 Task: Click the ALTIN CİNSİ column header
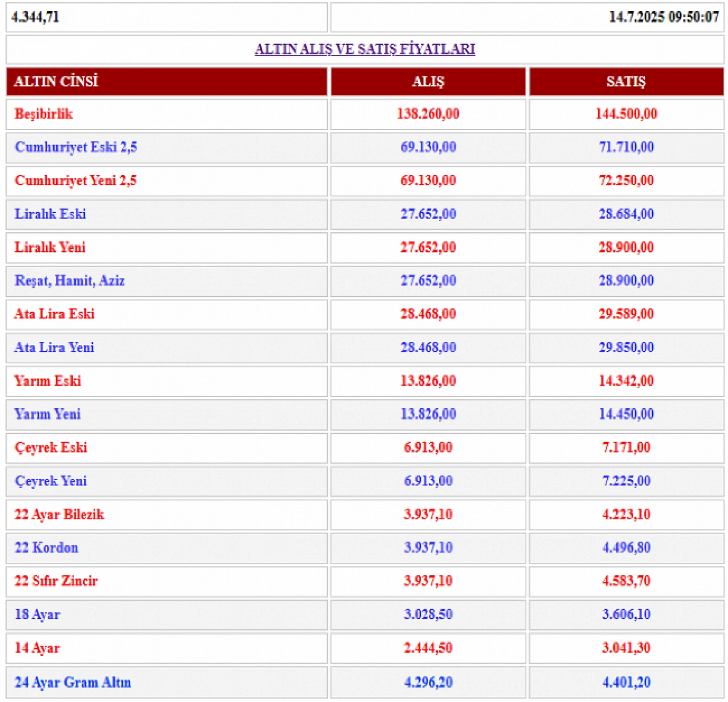(56, 81)
